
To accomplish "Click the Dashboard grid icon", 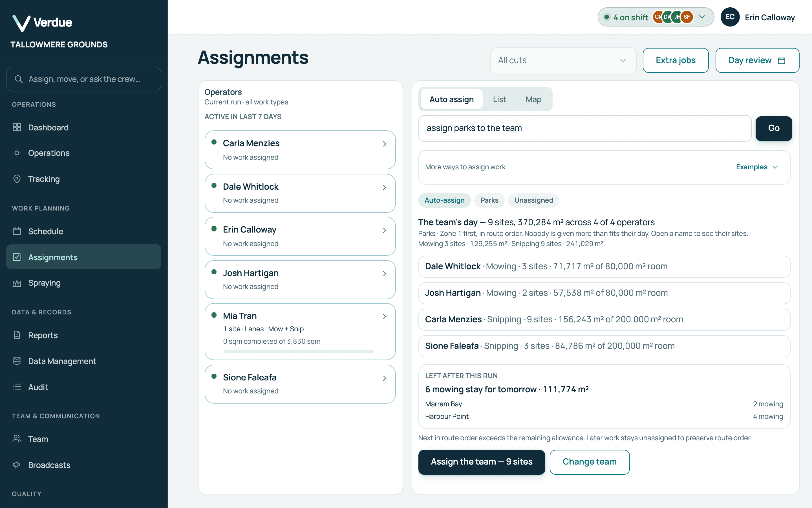I will click(17, 127).
